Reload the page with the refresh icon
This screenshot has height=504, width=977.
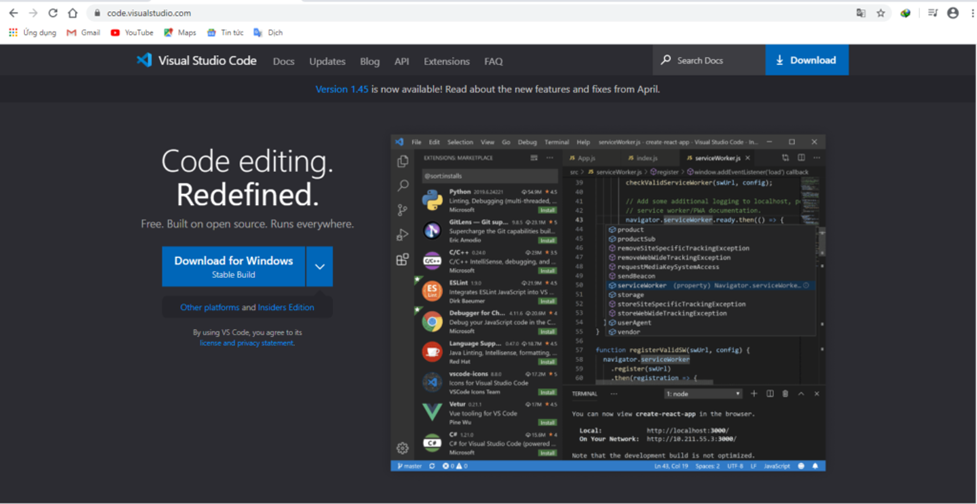point(53,13)
